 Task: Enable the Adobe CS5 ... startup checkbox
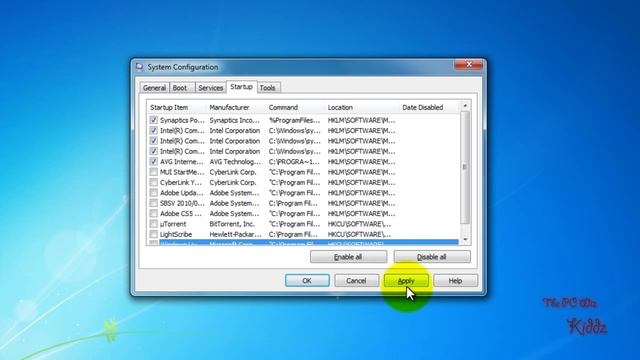pyautogui.click(x=153, y=213)
